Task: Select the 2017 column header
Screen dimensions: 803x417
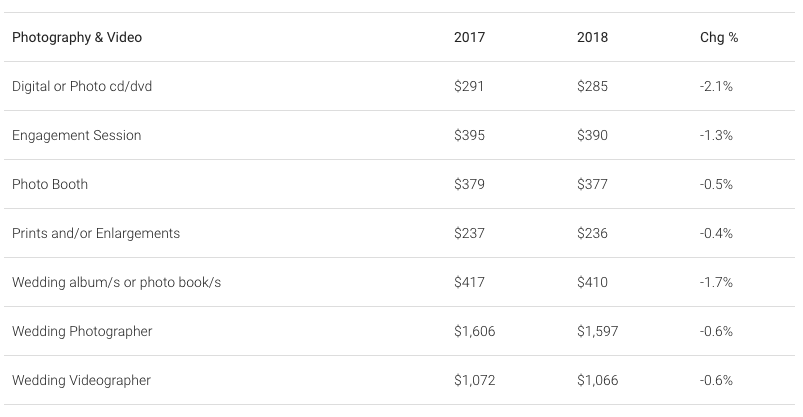Action: tap(469, 37)
